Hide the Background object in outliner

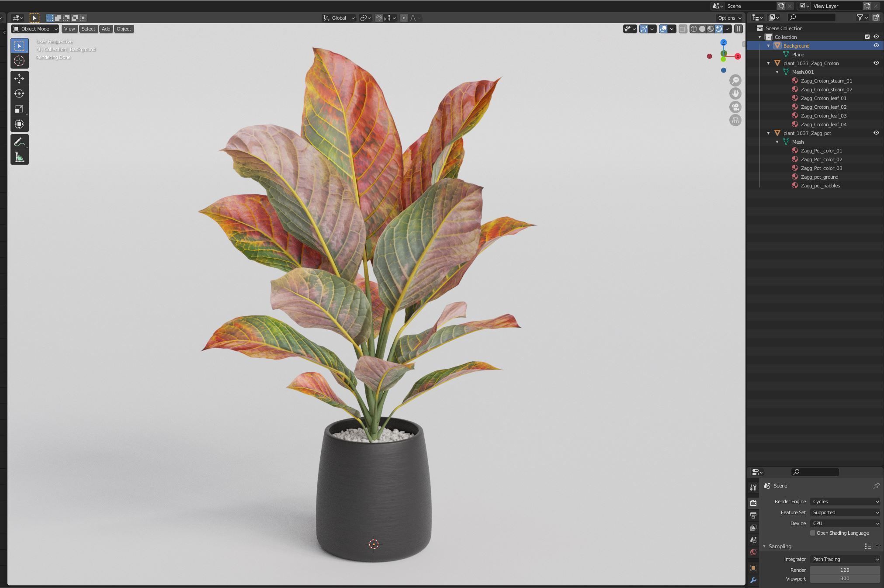click(x=876, y=45)
